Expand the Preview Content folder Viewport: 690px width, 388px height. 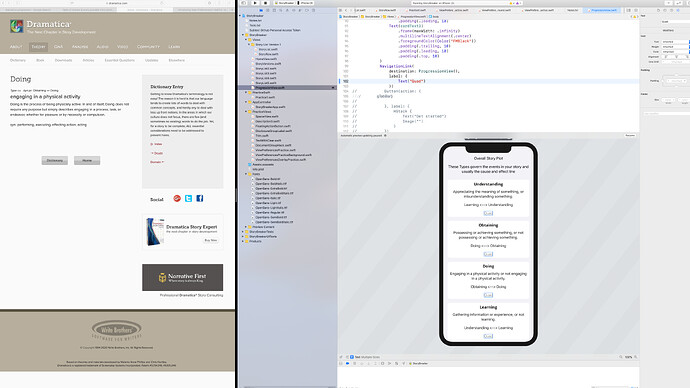(x=246, y=227)
